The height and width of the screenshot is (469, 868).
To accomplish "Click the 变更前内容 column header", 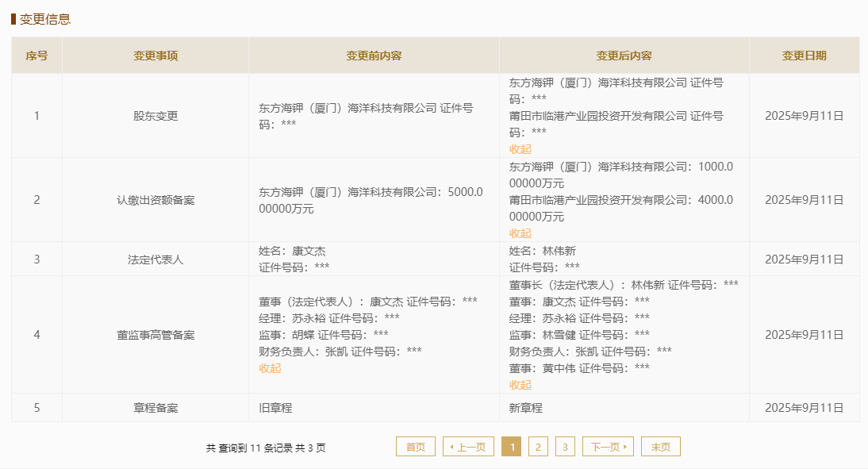I will [x=374, y=56].
